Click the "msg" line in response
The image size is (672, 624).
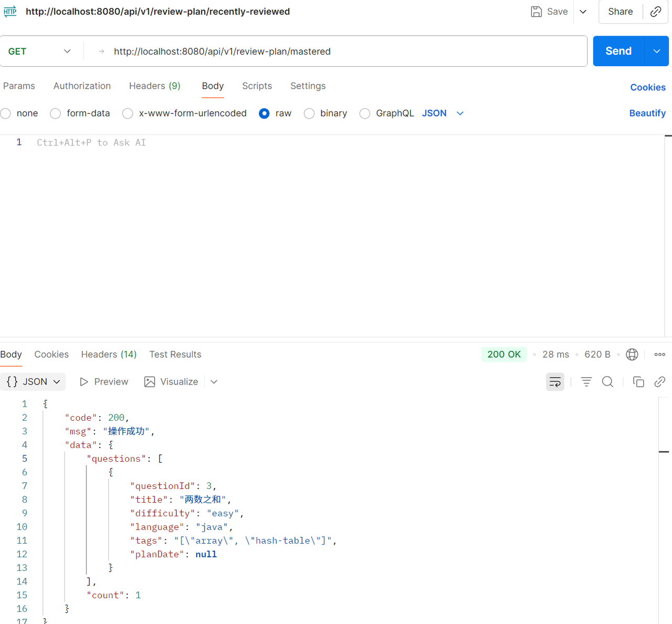(x=110, y=431)
